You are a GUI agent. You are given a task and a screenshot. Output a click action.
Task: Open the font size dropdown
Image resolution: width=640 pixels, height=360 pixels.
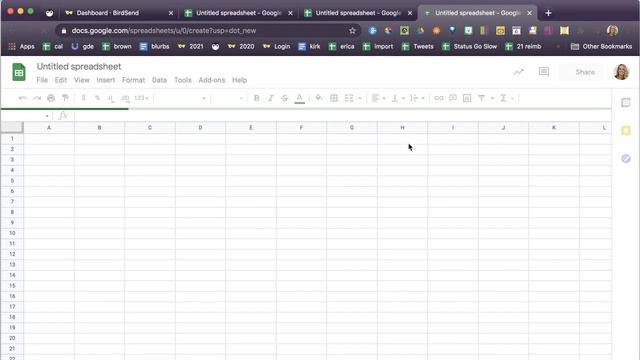click(x=228, y=98)
